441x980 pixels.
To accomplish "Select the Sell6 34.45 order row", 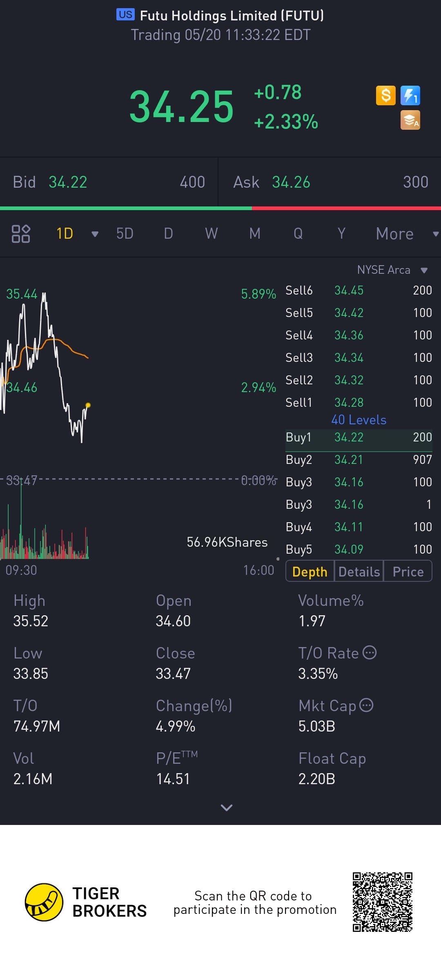I will click(359, 290).
